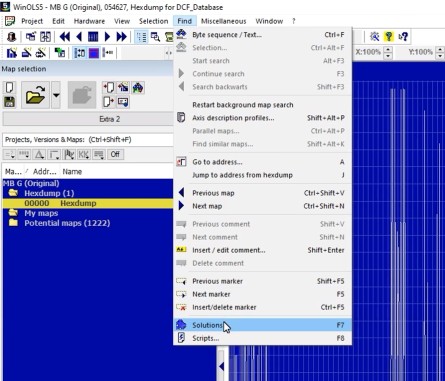Viewport: 445px width, 381px height.
Task: Choose Solutions in the Find menu
Action: tap(262, 325)
